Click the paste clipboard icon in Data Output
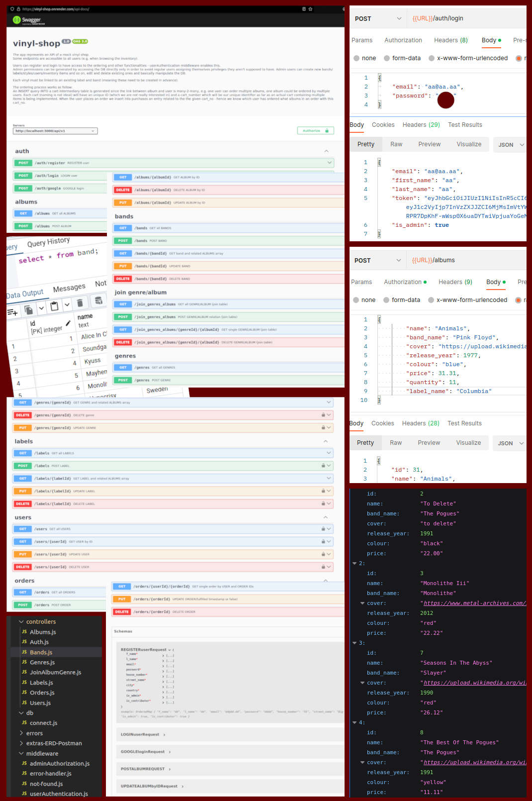The image size is (532, 801). (54, 306)
